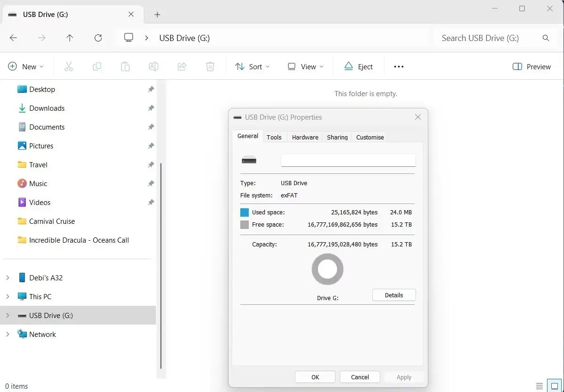The height and width of the screenshot is (392, 564).
Task: Select Network in the sidebar
Action: pos(37,334)
